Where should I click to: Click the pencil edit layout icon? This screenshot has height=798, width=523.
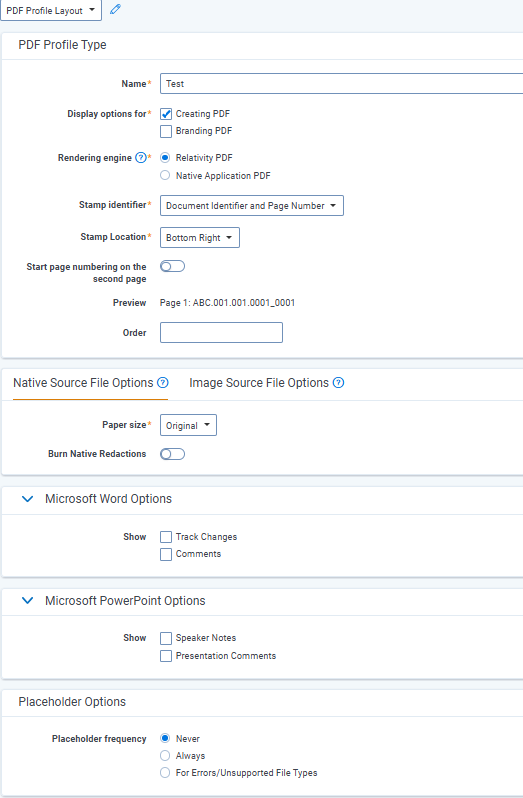(x=115, y=9)
